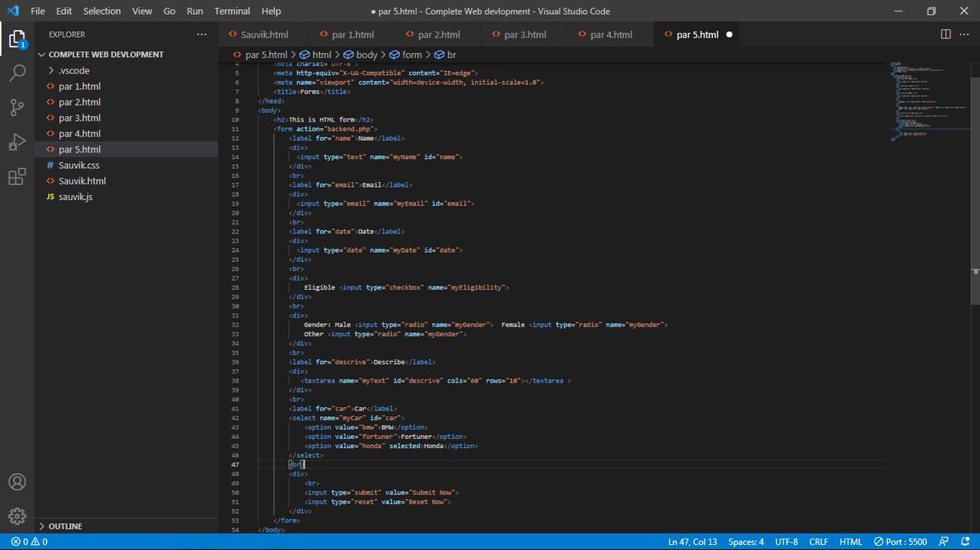
Task: Switch to the par 3.html tab
Action: (x=525, y=35)
